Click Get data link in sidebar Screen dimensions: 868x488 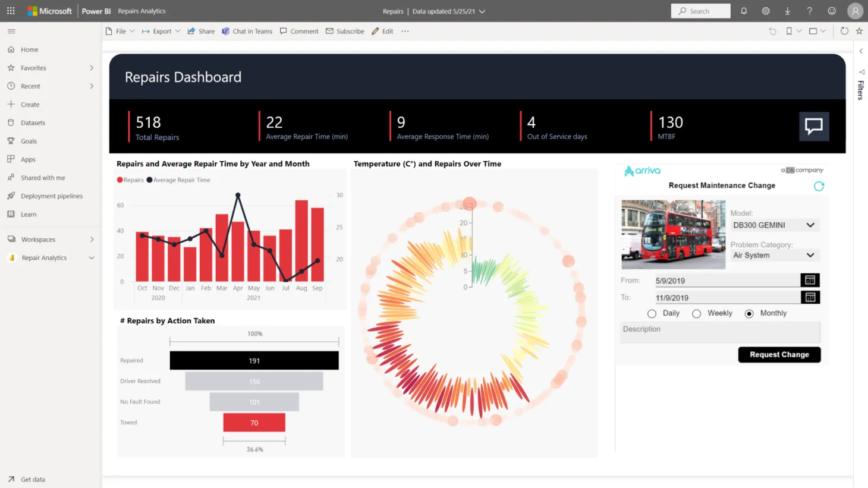pyautogui.click(x=33, y=479)
